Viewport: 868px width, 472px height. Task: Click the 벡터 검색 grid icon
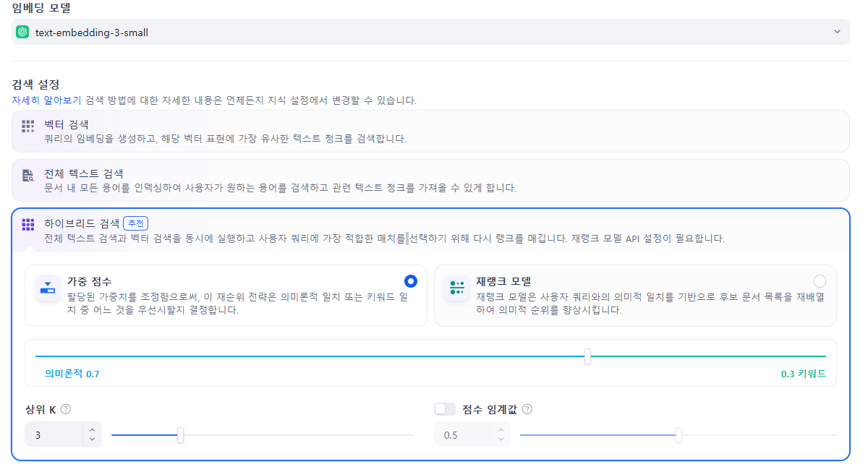tap(27, 126)
